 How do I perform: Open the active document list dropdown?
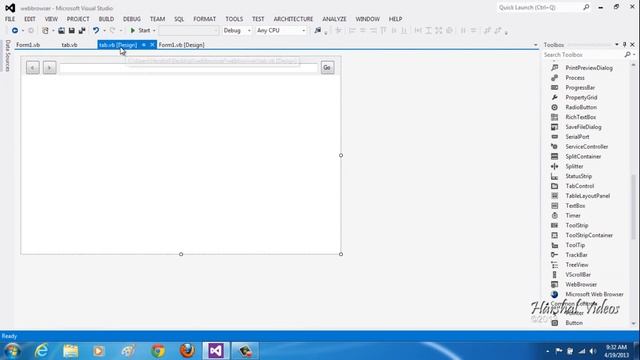pos(536,45)
